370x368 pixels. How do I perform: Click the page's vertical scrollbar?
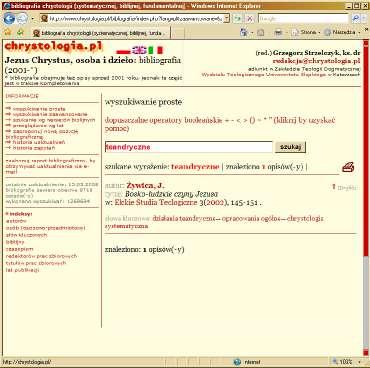click(x=366, y=198)
